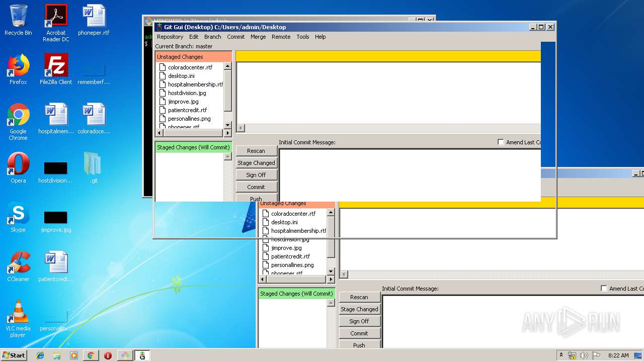This screenshot has height=362, width=644.
Task: Toggle Amend Last Commit in rear Git Gui window
Action: 604,289
